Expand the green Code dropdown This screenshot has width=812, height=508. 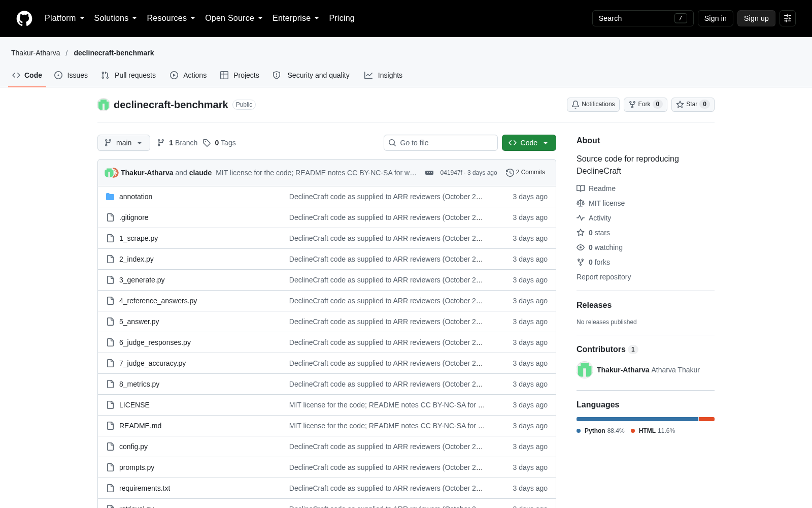(529, 143)
